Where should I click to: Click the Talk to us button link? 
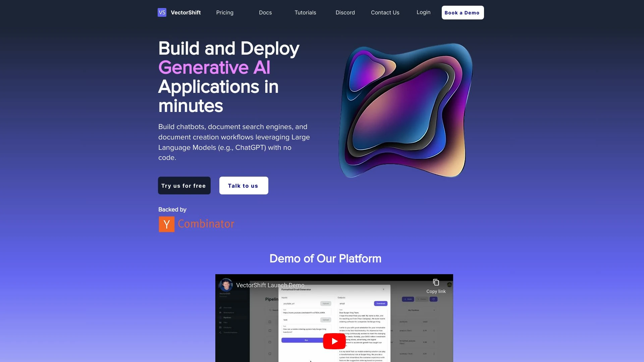244,185
